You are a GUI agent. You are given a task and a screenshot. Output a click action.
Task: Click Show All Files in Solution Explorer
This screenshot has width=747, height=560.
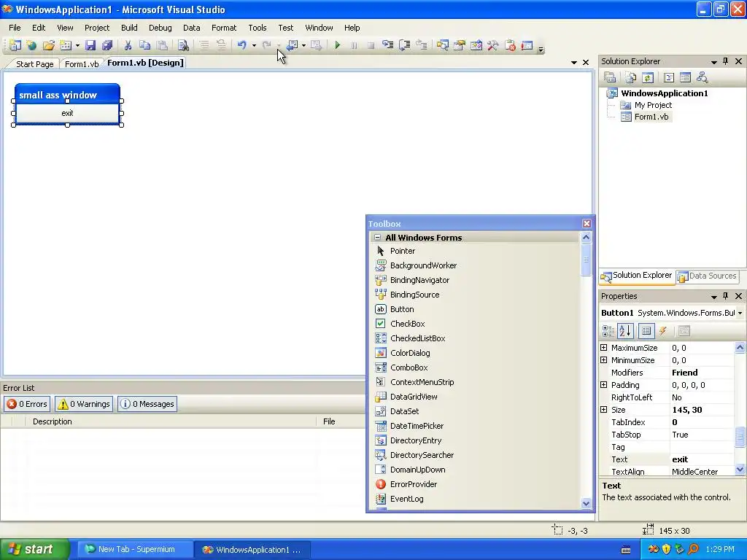[x=631, y=77]
